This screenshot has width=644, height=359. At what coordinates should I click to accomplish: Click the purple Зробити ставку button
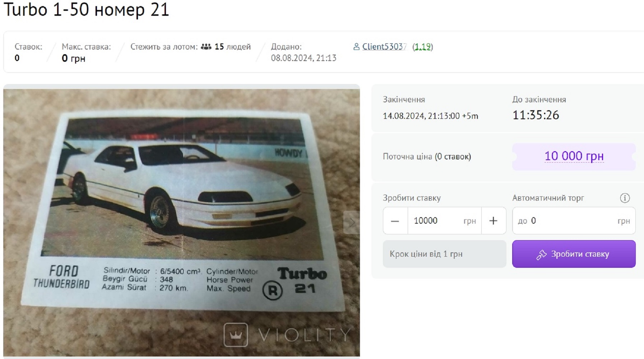(x=574, y=254)
